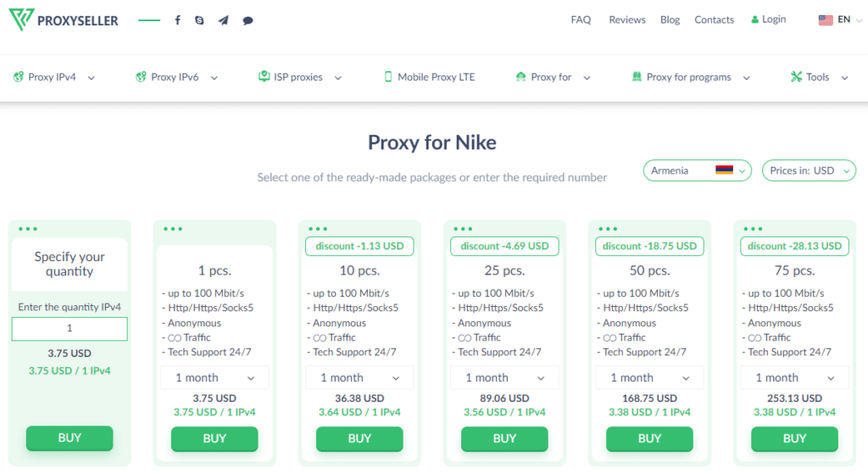Expand the Proxy IPv4 menu chevron
Image resolution: width=868 pixels, height=473 pixels.
click(92, 78)
